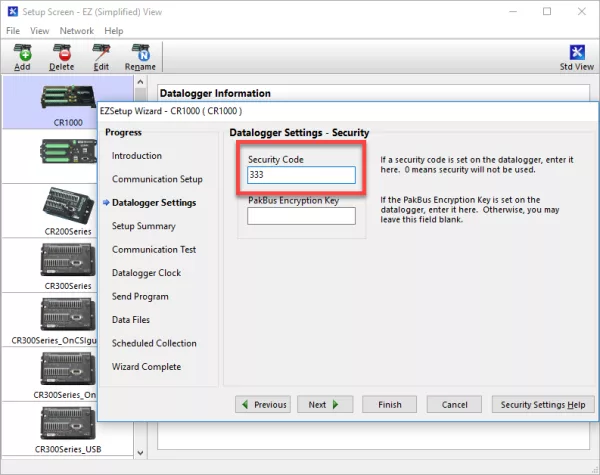600x475 pixels.
Task: Select the Datalogger Settings progress step
Action: [x=154, y=202]
